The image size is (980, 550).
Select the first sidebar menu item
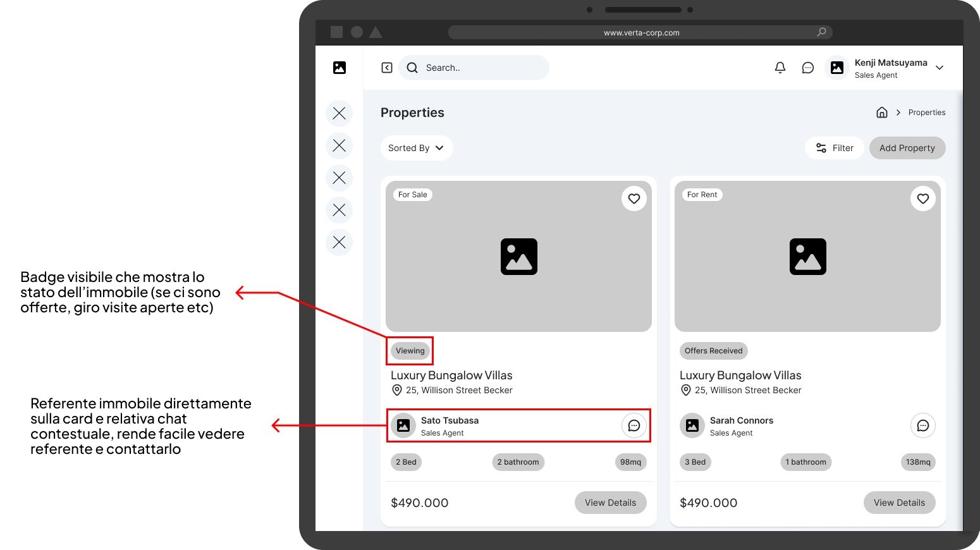point(340,113)
